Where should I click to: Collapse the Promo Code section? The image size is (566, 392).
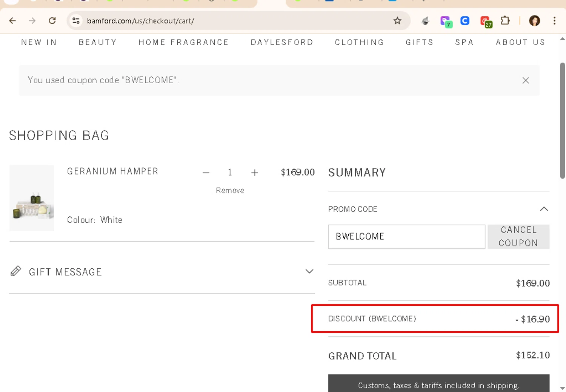(x=544, y=209)
